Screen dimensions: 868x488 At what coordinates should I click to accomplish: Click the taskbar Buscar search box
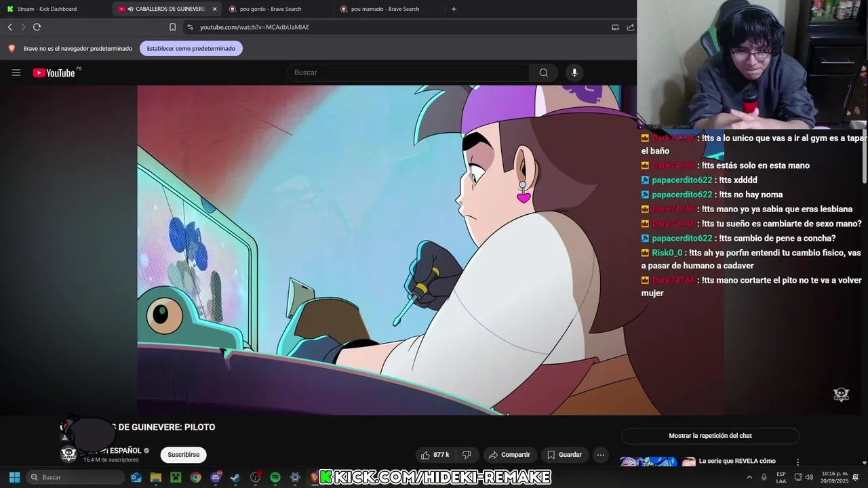tap(76, 477)
